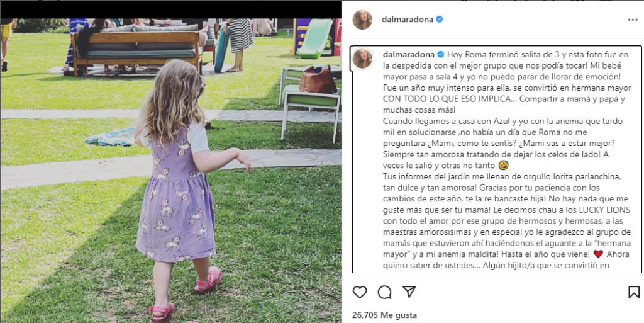This screenshot has width=644, height=323.
Task: Open the dalmaradona link at the caption start
Action: (409, 54)
